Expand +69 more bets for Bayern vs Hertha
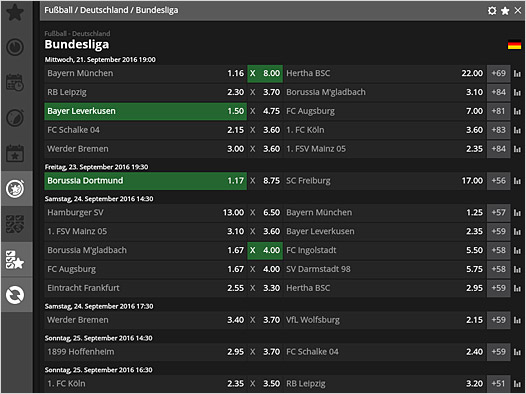Screen dimensions: 526x394 tap(498, 74)
